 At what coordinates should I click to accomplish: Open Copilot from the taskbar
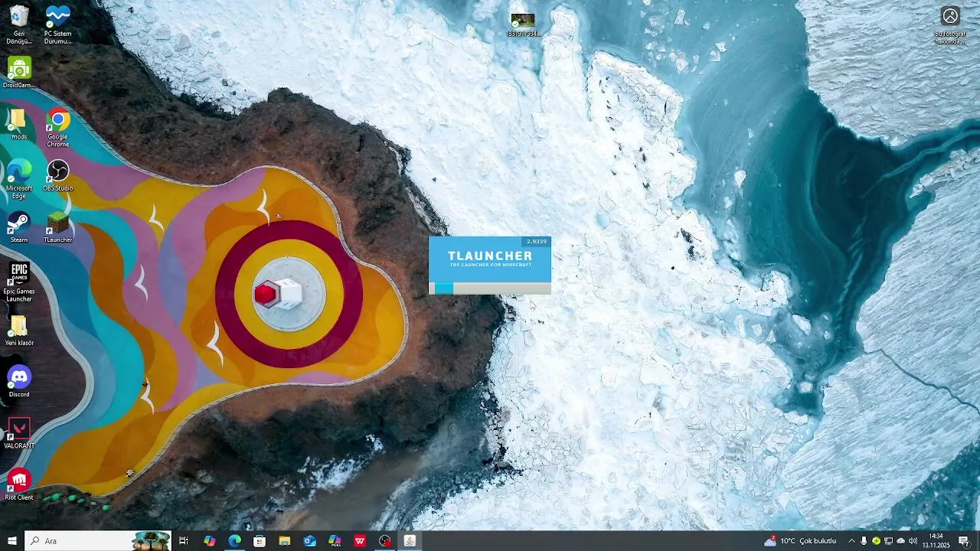tap(210, 541)
